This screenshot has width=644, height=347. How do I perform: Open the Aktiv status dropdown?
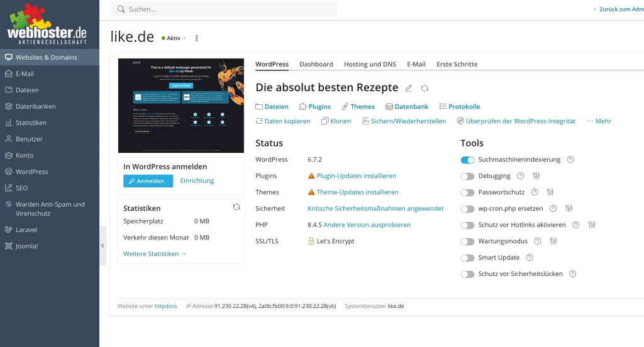click(174, 38)
